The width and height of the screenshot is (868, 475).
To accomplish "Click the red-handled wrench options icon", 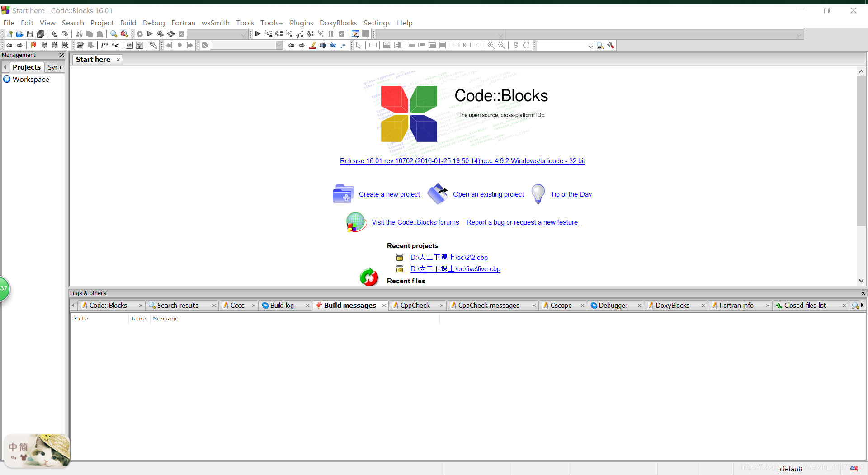I will [x=611, y=45].
